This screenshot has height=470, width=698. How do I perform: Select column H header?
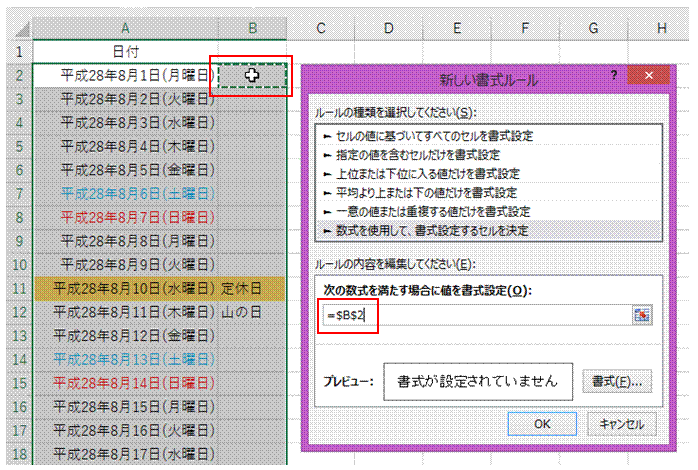point(661,29)
